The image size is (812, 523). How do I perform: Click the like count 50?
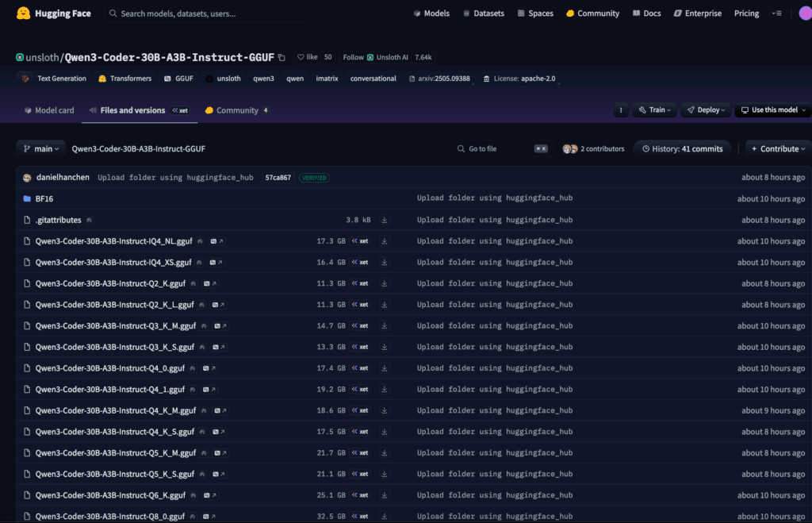[x=327, y=57]
